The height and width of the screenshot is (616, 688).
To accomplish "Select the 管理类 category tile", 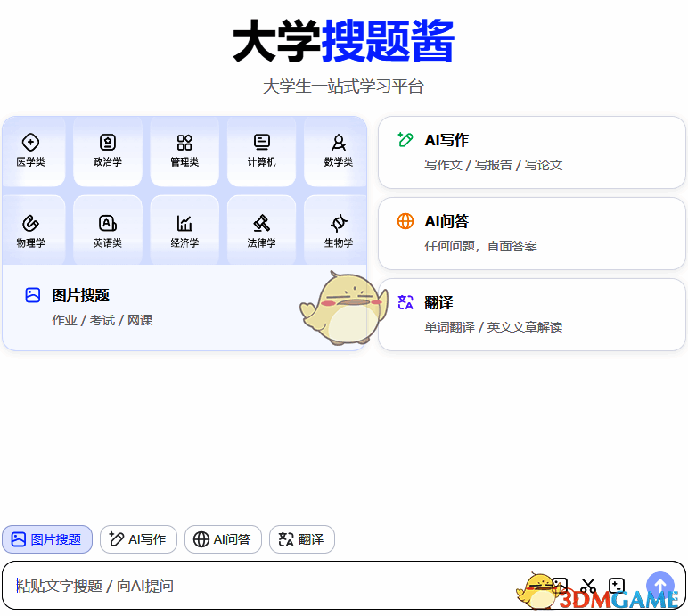I will click(x=184, y=150).
